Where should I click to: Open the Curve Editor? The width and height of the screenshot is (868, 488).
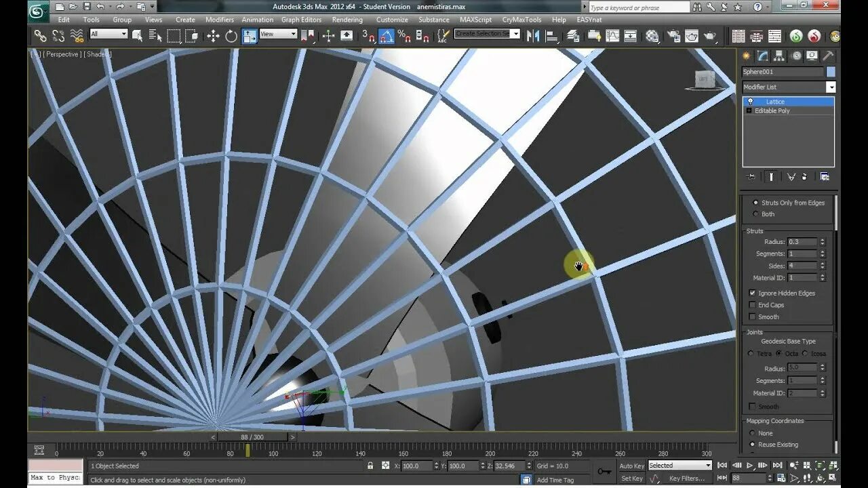pyautogui.click(x=612, y=36)
